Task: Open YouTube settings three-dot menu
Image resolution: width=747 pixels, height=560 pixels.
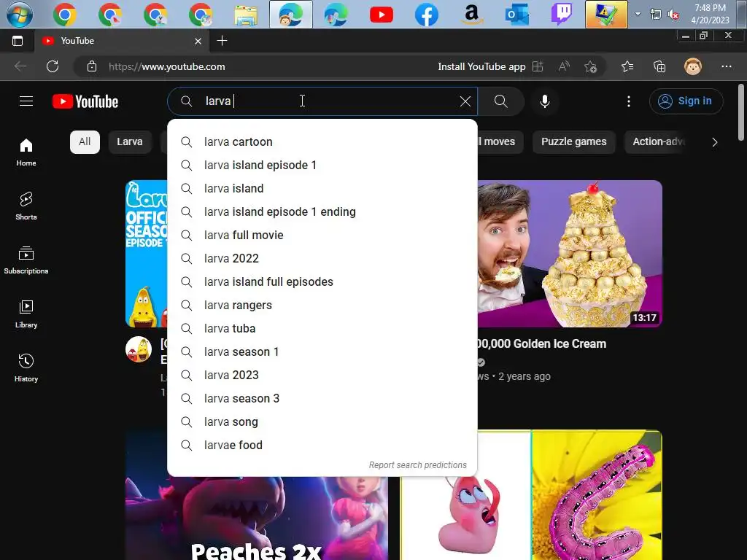Action: click(628, 101)
